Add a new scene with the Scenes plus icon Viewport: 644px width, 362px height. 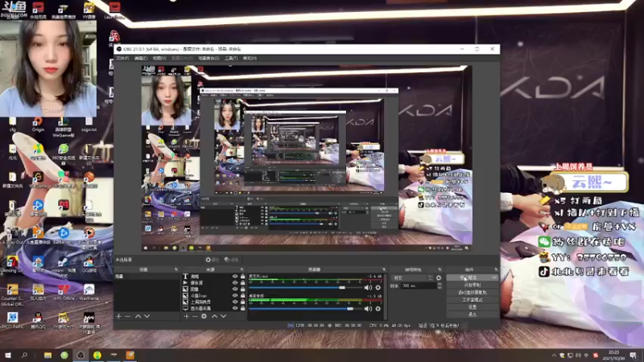(118, 316)
